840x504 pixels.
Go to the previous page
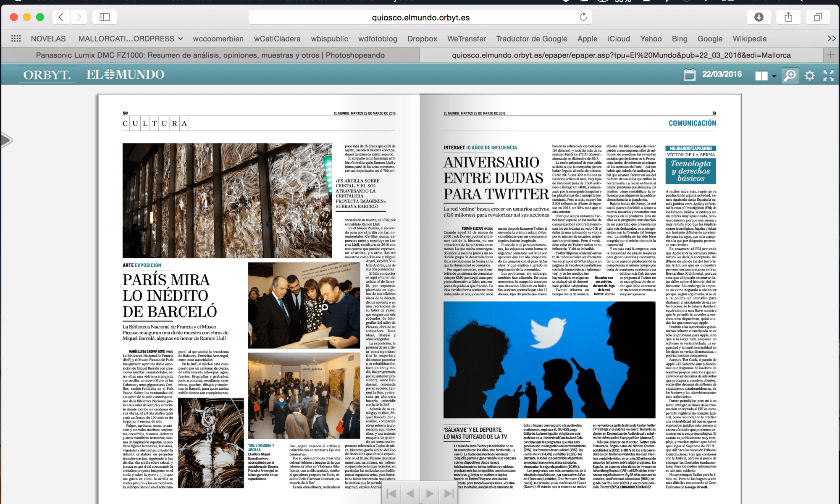(x=410, y=493)
